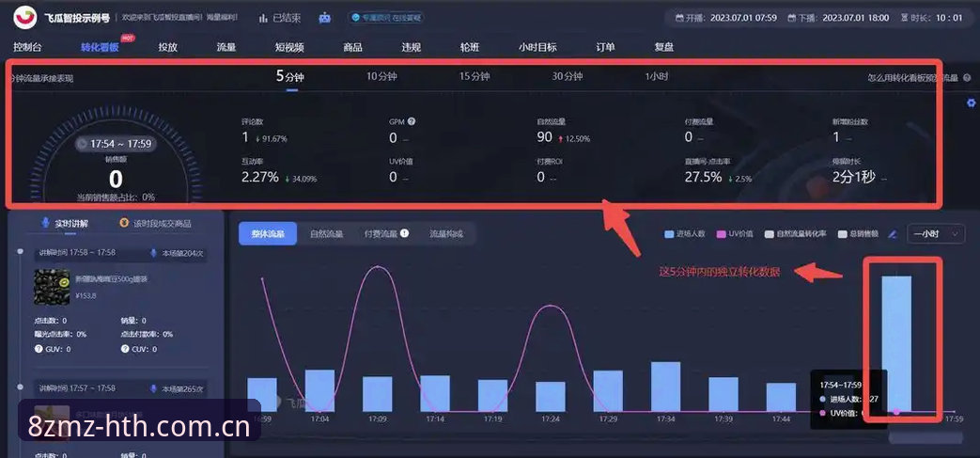The height and width of the screenshot is (458, 980).
Task: Click the black bean product thumbnail
Action: click(52, 287)
